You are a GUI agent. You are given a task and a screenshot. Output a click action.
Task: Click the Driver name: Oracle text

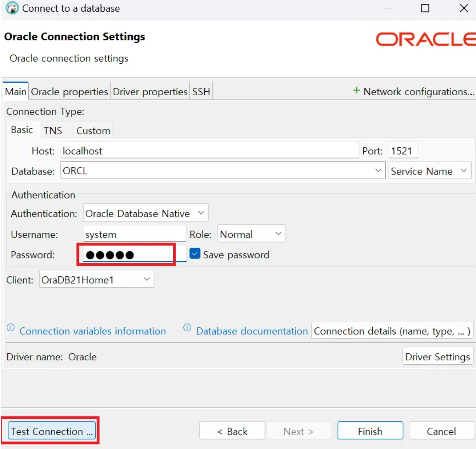[x=52, y=356]
